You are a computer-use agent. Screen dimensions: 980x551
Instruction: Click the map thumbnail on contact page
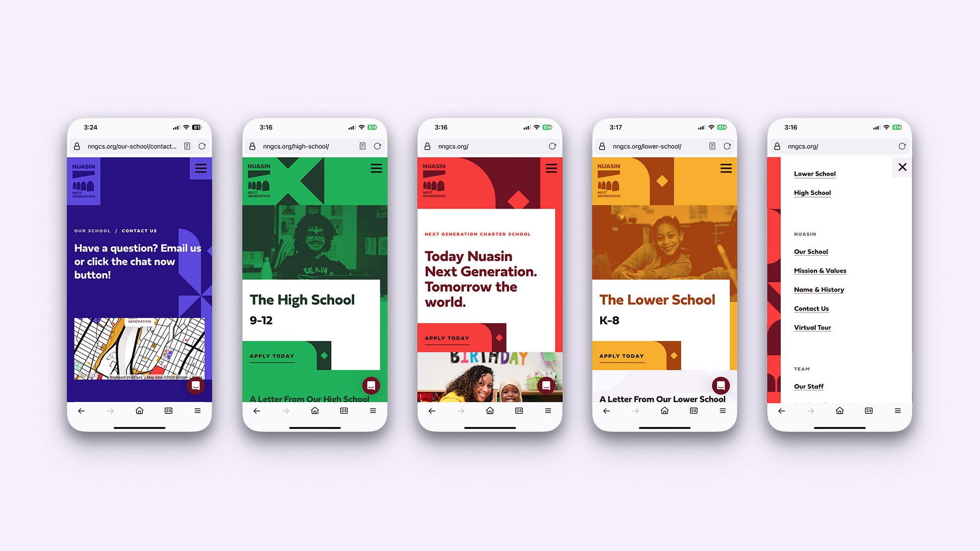141,348
